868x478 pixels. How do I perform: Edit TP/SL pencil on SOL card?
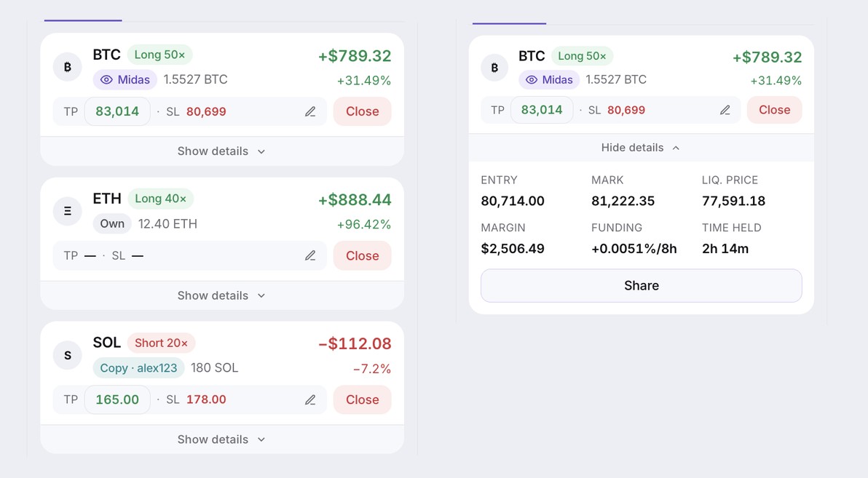click(x=310, y=399)
